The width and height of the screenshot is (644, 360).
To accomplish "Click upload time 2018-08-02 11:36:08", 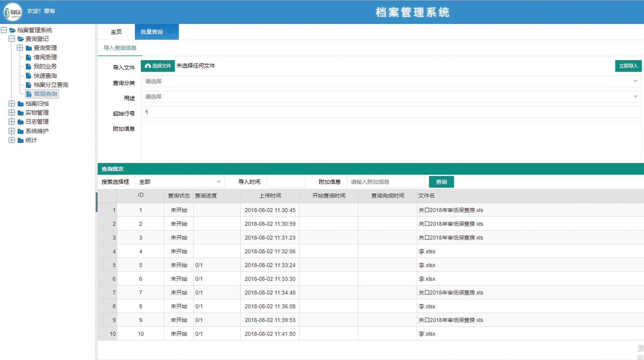I will pyautogui.click(x=270, y=307).
